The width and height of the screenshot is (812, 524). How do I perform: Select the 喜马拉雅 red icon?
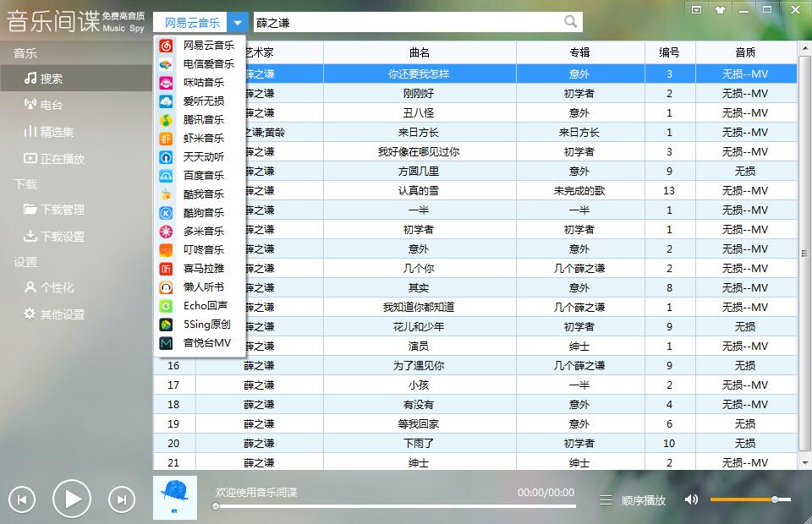(x=166, y=269)
